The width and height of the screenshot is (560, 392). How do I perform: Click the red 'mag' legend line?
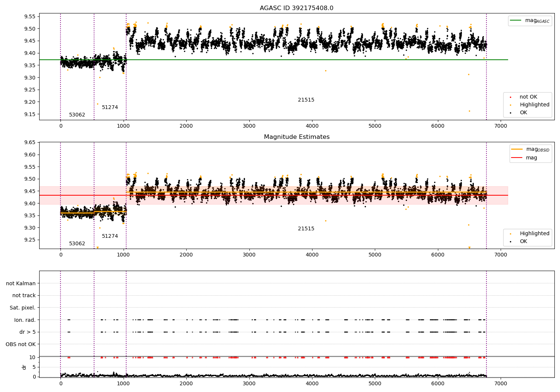[x=517, y=158]
